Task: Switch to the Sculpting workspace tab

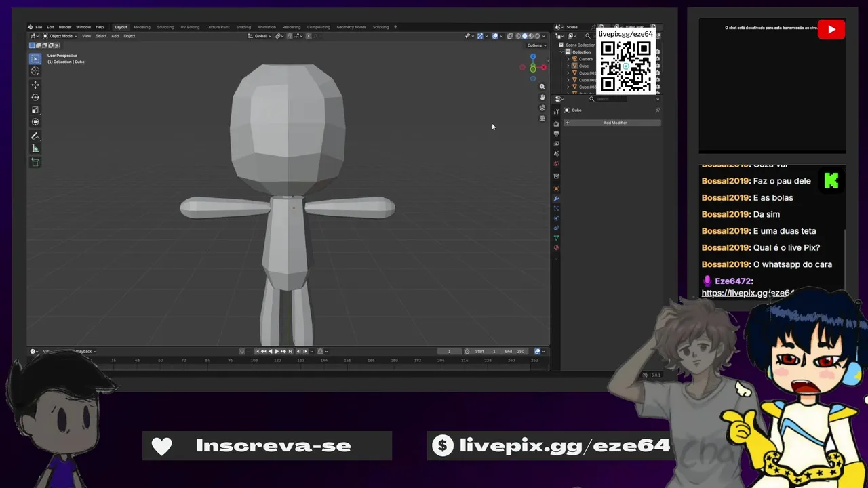Action: [x=165, y=27]
